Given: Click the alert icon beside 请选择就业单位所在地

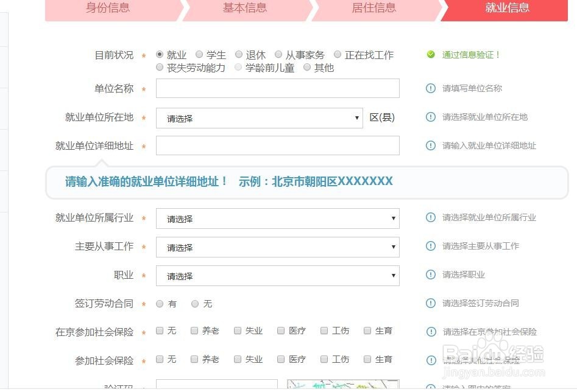Looking at the screenshot, I should pos(431,117).
